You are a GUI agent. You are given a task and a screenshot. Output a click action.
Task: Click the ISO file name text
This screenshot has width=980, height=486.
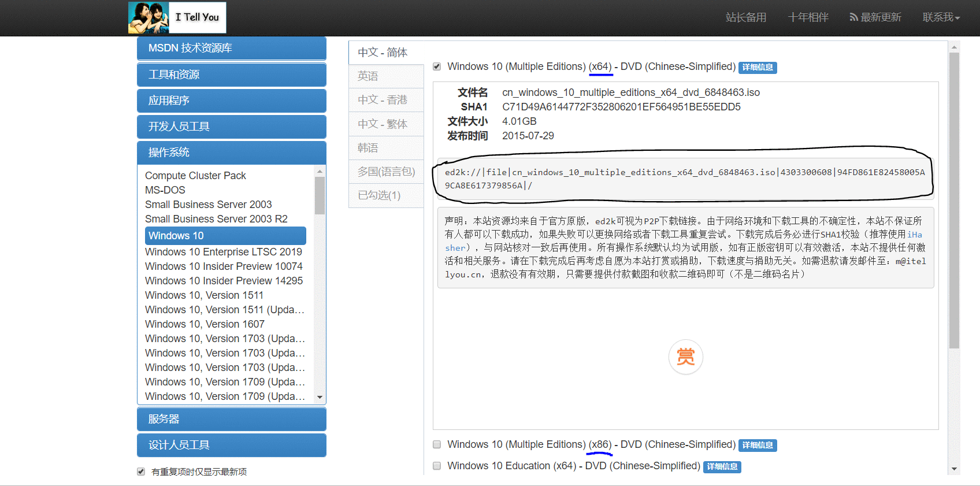coord(631,92)
